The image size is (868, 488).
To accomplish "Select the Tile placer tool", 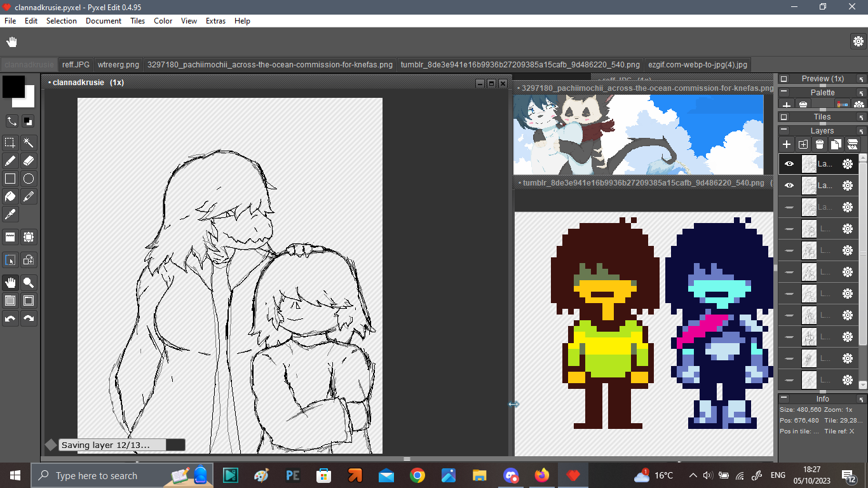I will tap(10, 237).
